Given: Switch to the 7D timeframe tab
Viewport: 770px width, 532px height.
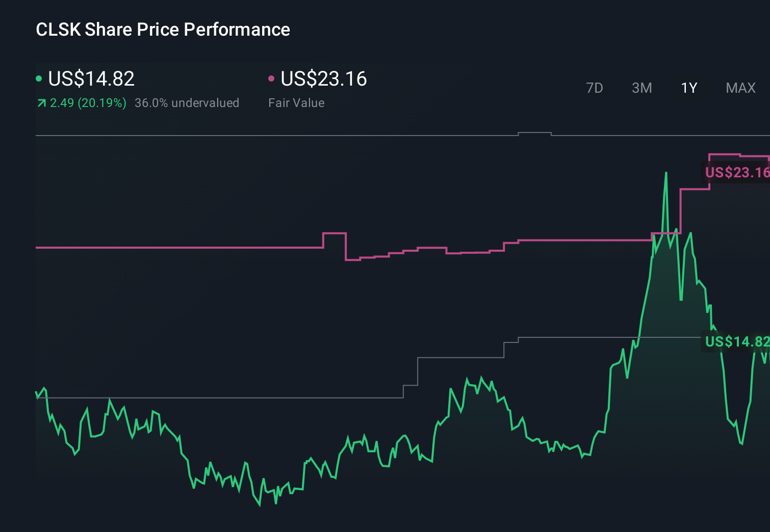Looking at the screenshot, I should 595,88.
